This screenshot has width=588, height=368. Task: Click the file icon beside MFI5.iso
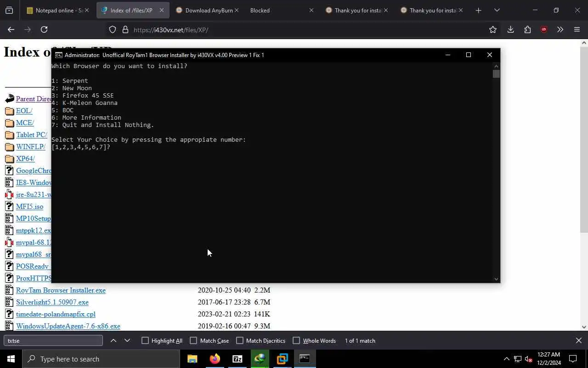(x=9, y=207)
